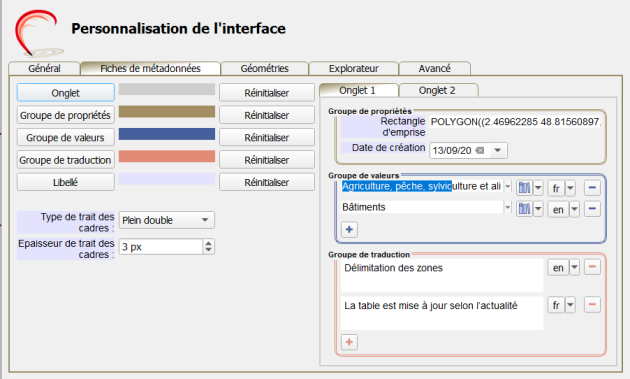This screenshot has width=630, height=379.
Task: Open thesaurus dropdown arrow in Bâtiments row
Action: point(538,209)
